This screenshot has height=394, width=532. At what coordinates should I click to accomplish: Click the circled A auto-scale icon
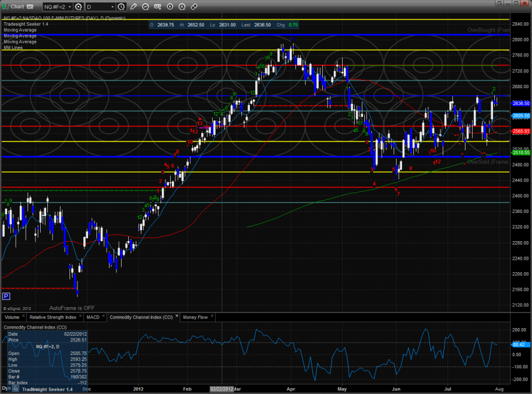point(182,7)
